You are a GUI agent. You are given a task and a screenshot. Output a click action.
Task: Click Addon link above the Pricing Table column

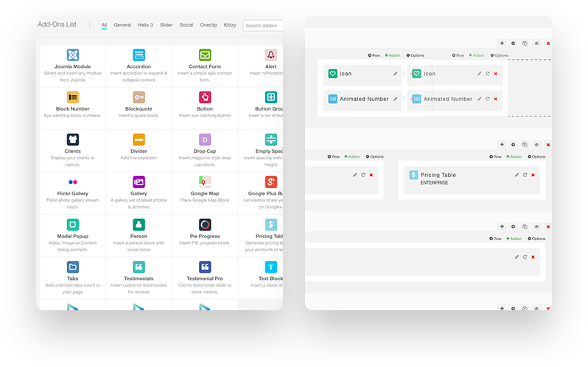tap(514, 157)
